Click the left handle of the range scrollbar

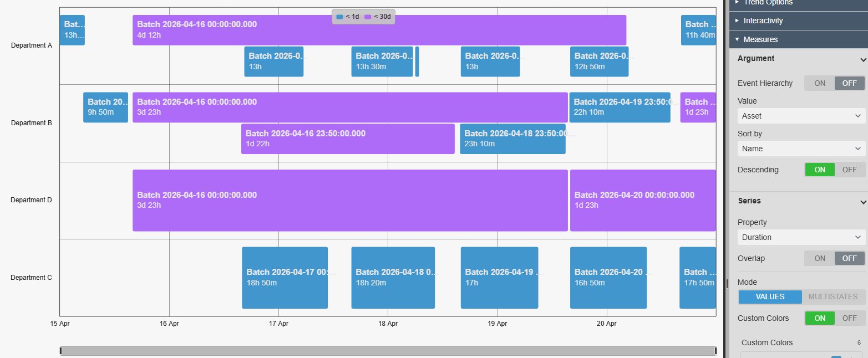coord(61,351)
